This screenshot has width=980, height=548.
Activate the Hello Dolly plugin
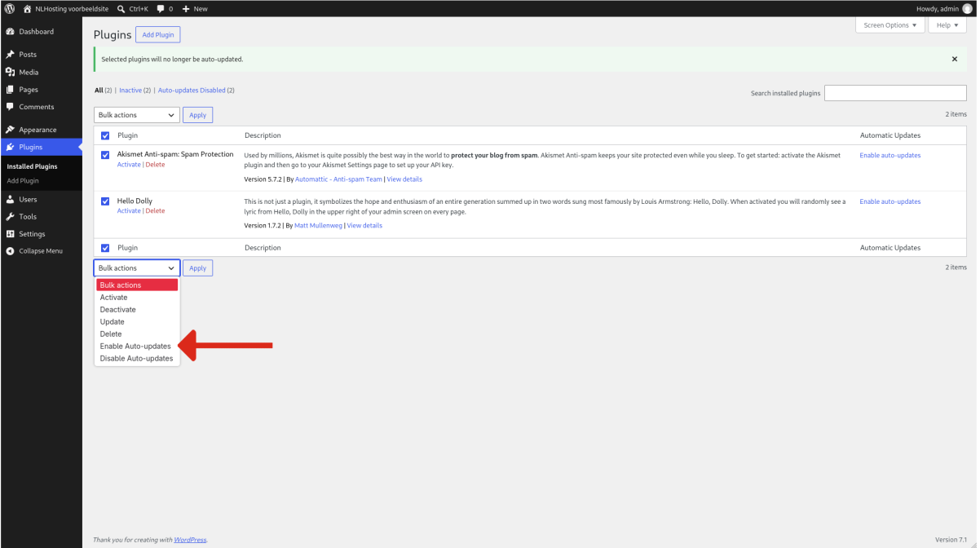click(x=129, y=211)
